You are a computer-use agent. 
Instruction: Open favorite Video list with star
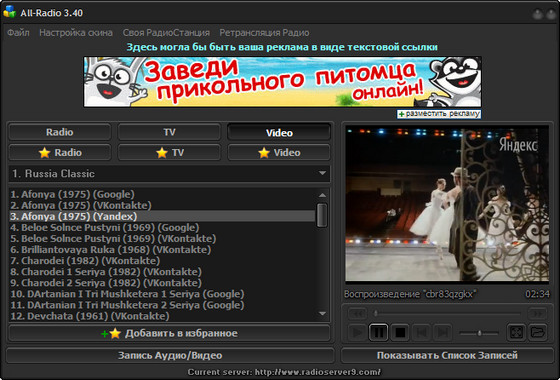click(x=279, y=152)
